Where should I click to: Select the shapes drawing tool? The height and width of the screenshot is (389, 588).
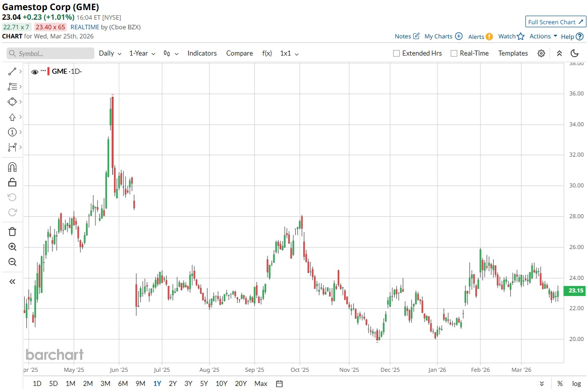click(12, 102)
